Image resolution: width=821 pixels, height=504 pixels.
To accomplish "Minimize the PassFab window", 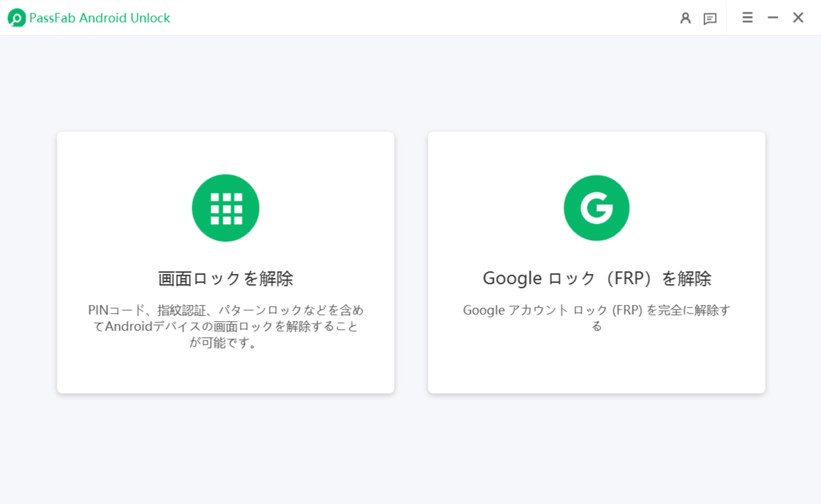I will tap(773, 18).
